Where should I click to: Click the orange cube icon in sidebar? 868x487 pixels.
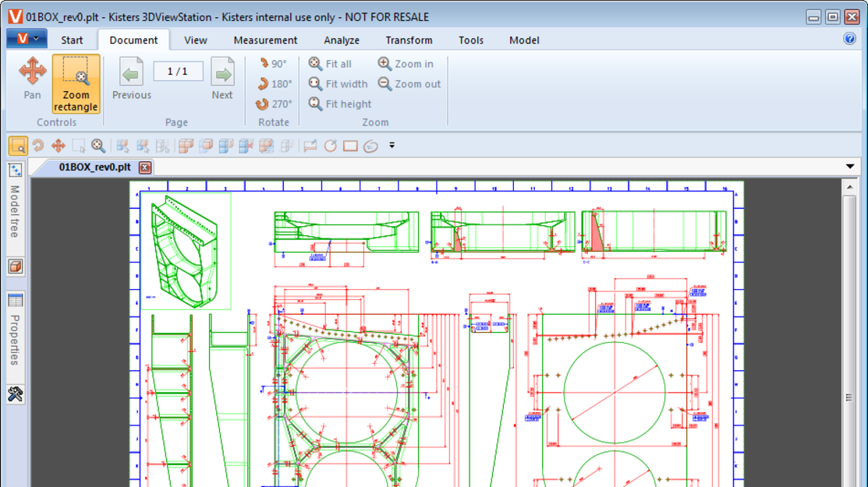[16, 266]
